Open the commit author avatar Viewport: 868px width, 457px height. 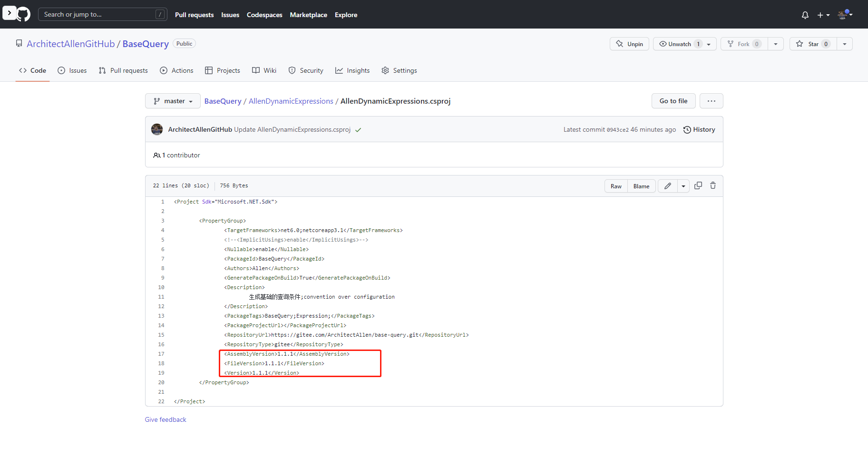[157, 129]
